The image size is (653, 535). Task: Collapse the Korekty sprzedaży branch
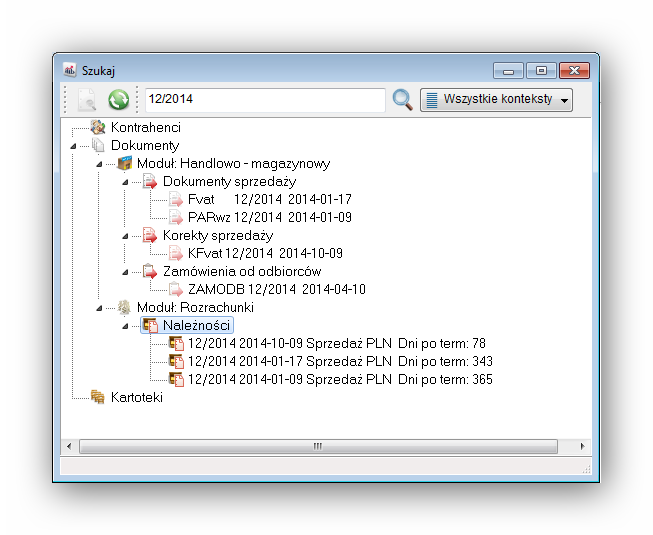(x=125, y=236)
